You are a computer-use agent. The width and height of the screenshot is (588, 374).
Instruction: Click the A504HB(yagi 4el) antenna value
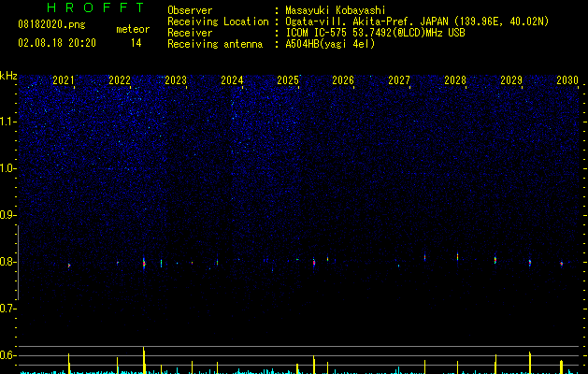click(330, 44)
